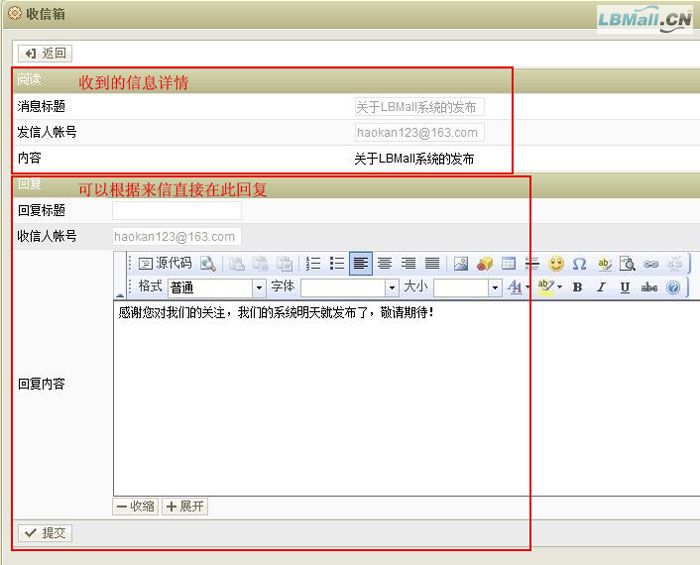Click the 发信人帐号 sender account field
The width and height of the screenshot is (700, 565).
click(420, 133)
